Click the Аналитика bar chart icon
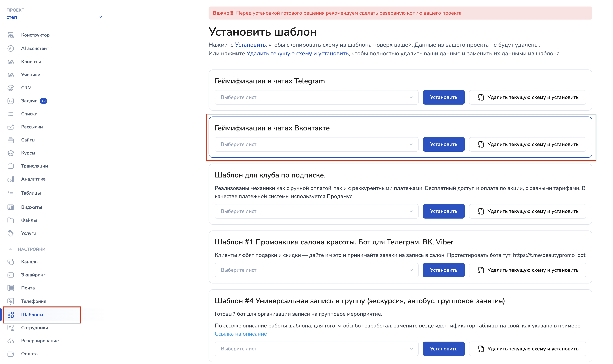The height and width of the screenshot is (364, 613). 11,179
